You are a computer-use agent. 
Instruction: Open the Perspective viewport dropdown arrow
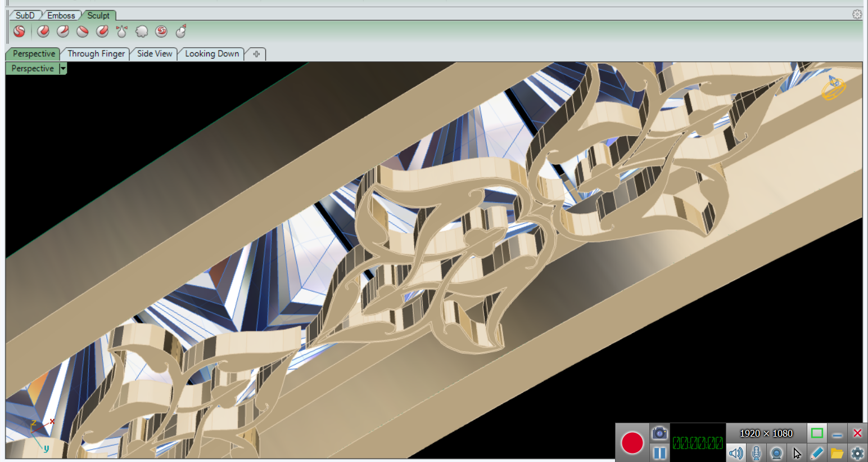pos(63,69)
